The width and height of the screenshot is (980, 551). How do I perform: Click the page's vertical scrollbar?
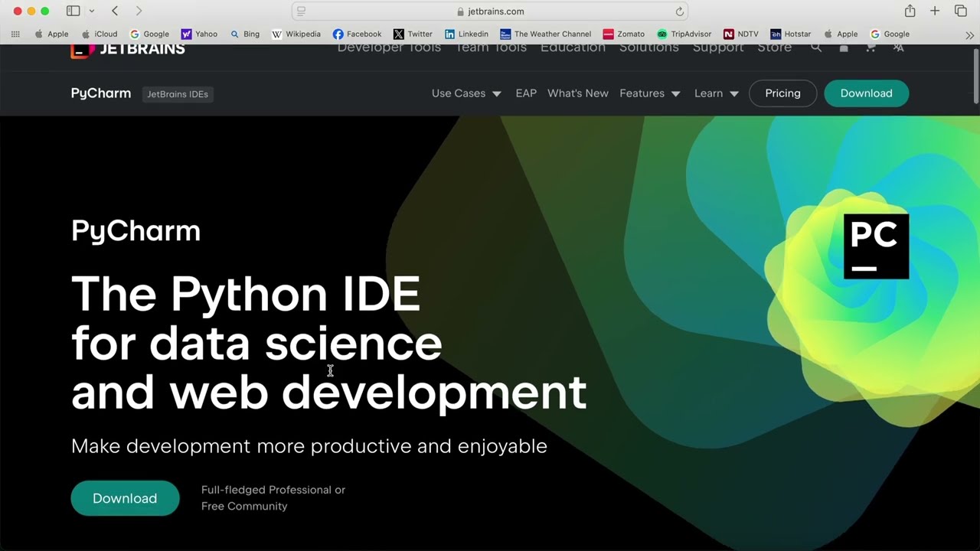975,77
